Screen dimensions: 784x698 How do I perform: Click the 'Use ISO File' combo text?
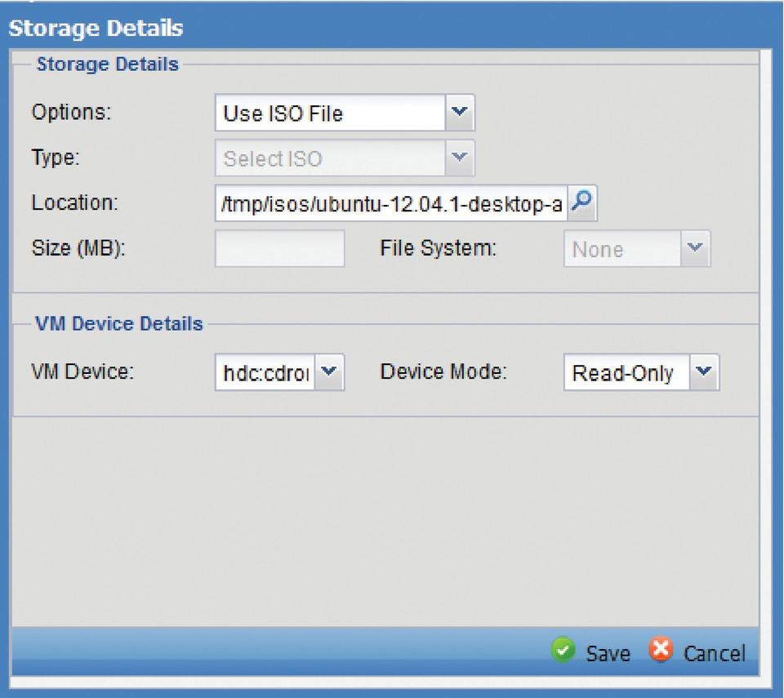[x=330, y=113]
